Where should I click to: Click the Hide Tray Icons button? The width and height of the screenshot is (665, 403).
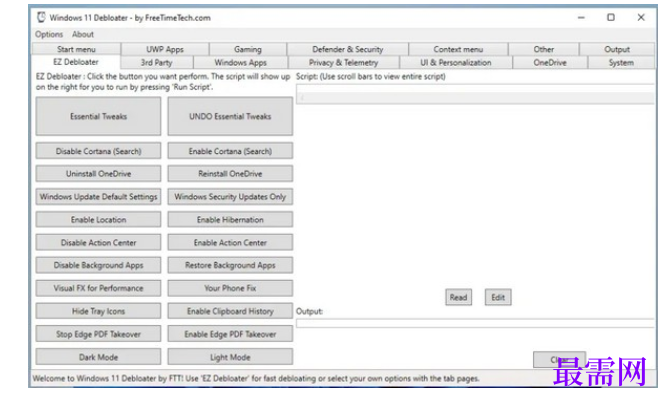click(98, 311)
